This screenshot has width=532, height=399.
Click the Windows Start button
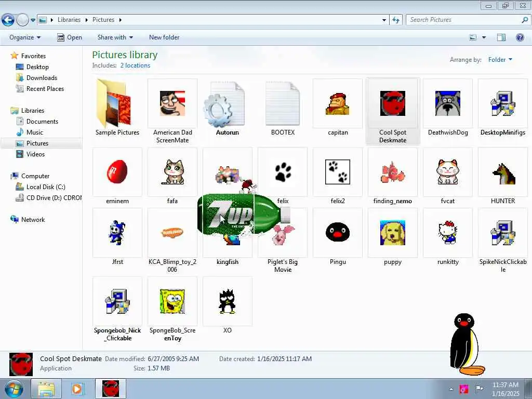click(14, 389)
